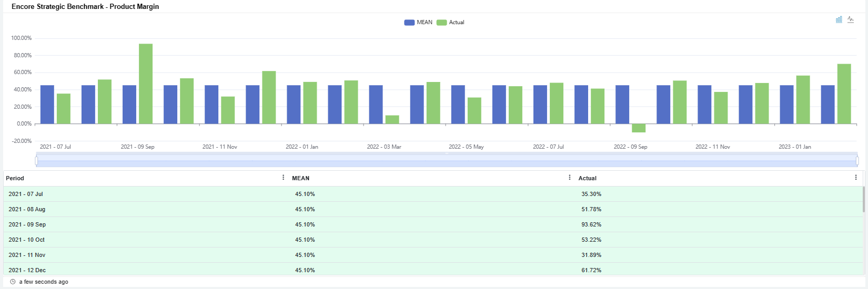Open the Period column options menu

coord(283,178)
